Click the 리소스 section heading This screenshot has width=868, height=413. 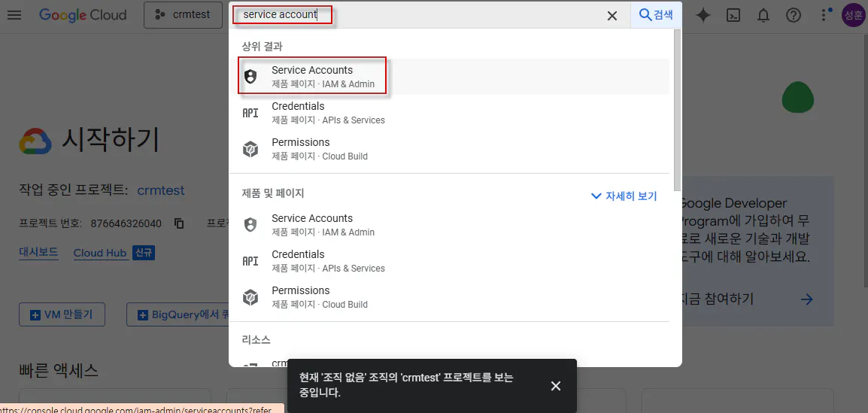256,339
